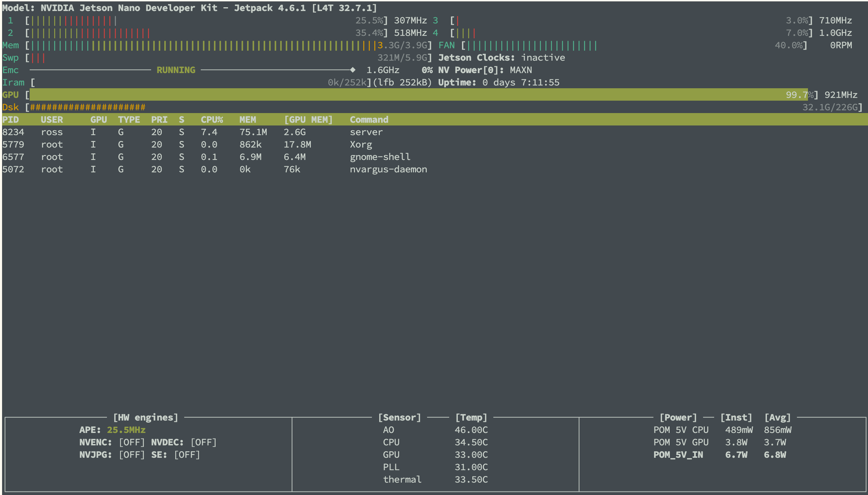Click the [HW engines] panel title

click(146, 417)
